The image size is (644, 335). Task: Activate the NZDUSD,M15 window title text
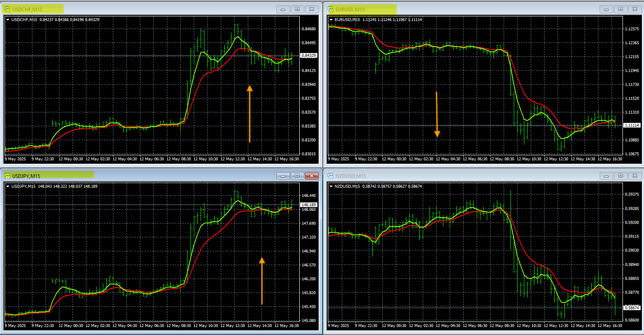click(351, 176)
